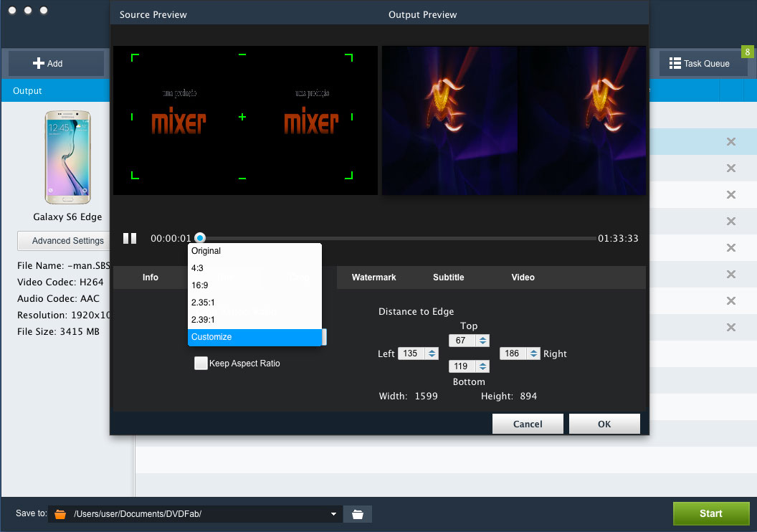
Task: Click the bottom-center green crop edge handle
Action: coord(242,178)
